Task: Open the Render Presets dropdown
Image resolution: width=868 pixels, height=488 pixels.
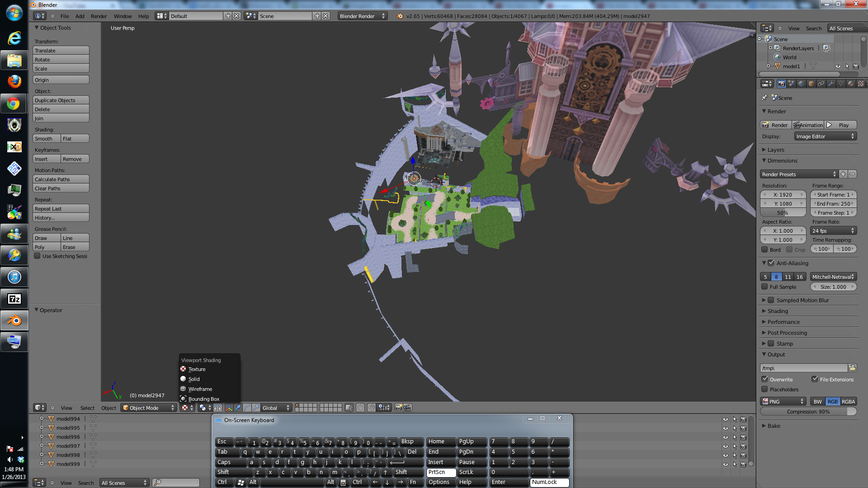Action: click(x=798, y=174)
